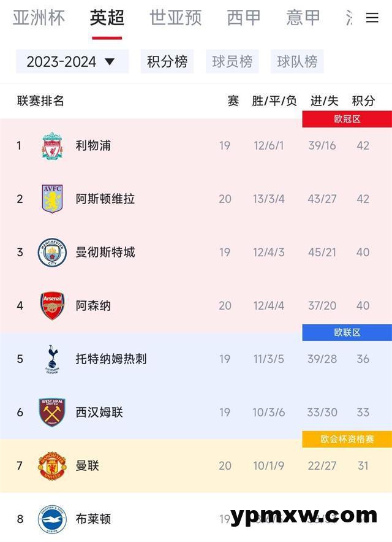Switch to the 意甲 tab
392x542 pixels.
coord(303,18)
